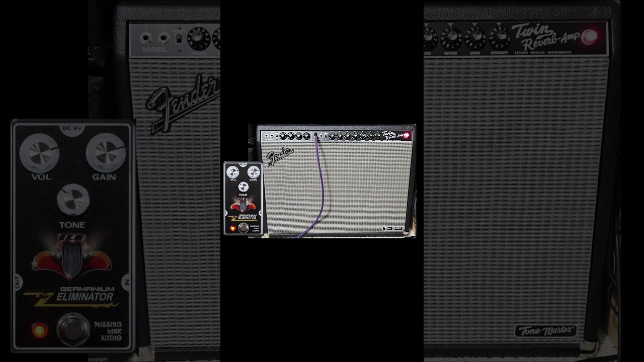Click the small pedal's car graphic in center image

(243, 205)
